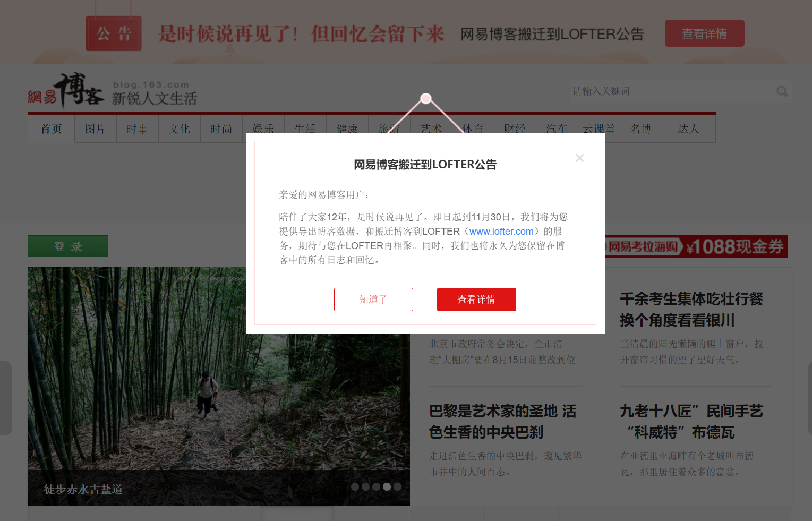
Task: Click the search magnifier icon
Action: coord(782,91)
